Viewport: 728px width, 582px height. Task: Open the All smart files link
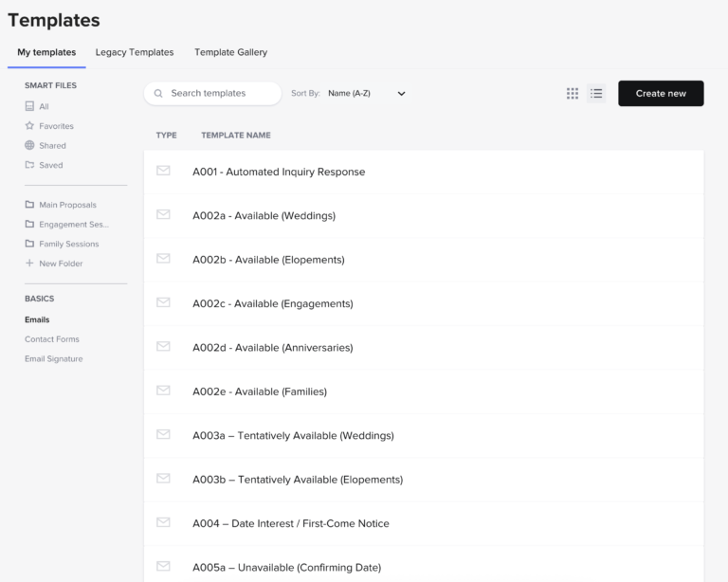tap(45, 107)
